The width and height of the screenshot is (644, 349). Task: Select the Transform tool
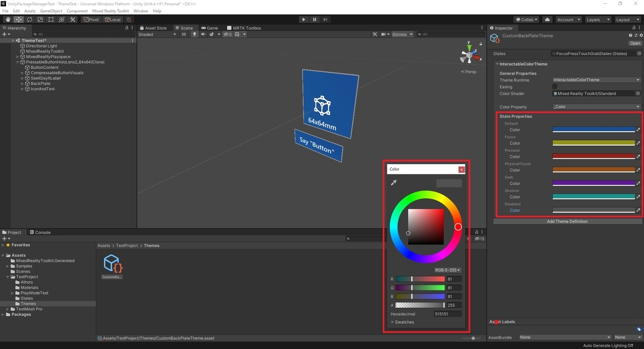point(61,19)
